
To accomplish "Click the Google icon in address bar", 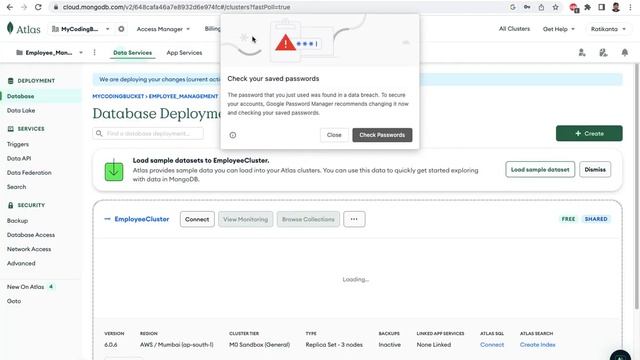I will click(x=513, y=7).
